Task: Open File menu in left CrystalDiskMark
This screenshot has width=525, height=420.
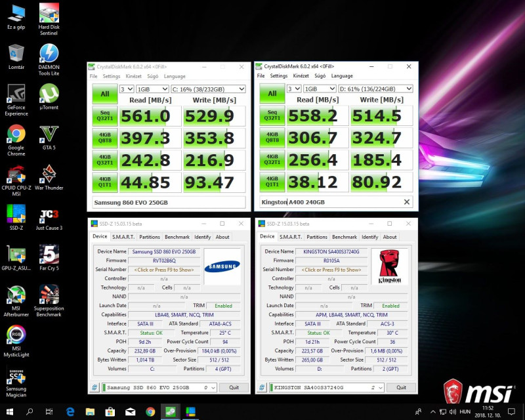Action: click(93, 76)
